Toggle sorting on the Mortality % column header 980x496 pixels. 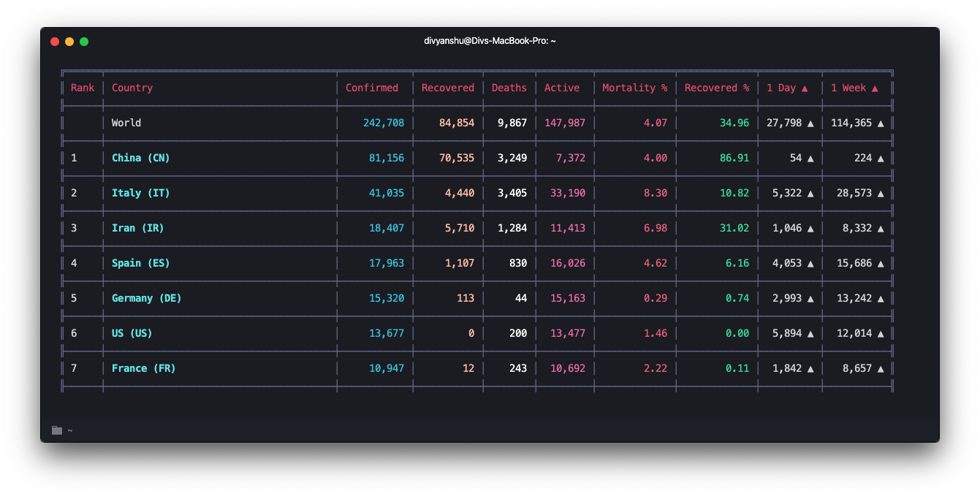click(634, 88)
